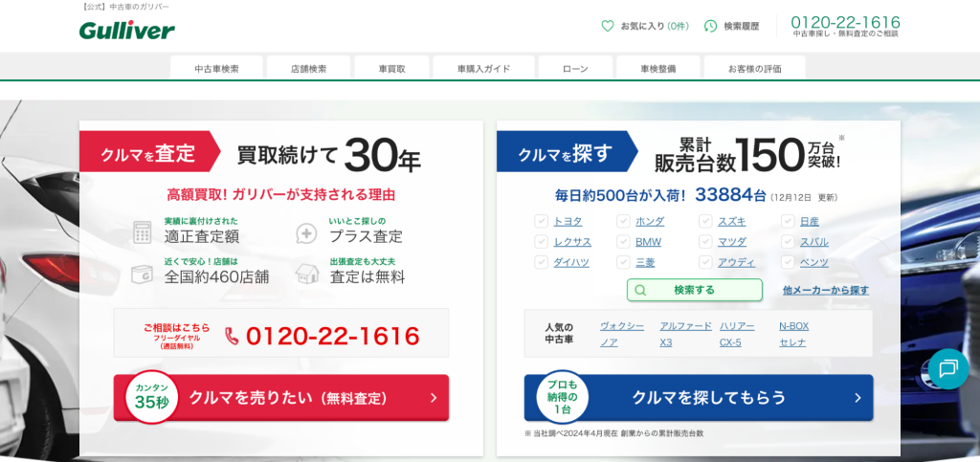Click the red phone icon
980x462 pixels.
232,336
